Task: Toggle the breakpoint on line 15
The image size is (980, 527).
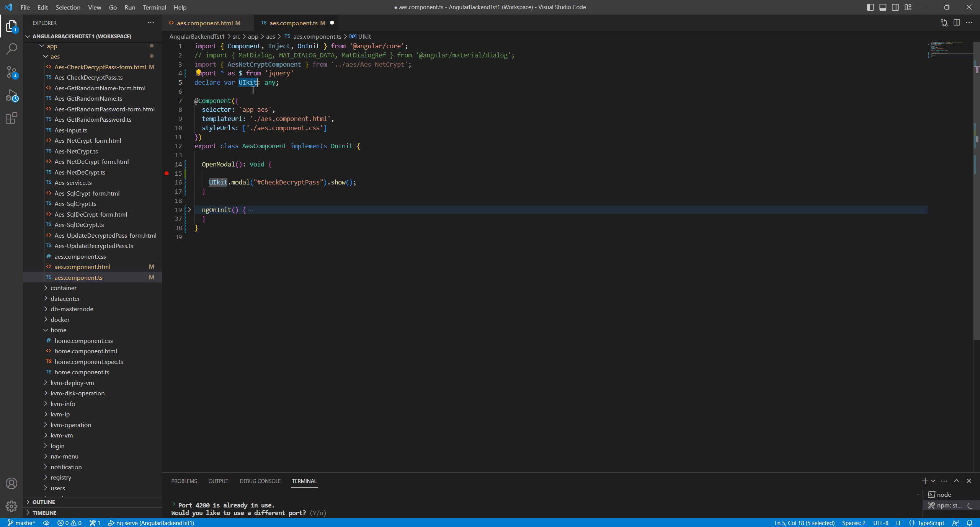Action: (x=167, y=173)
